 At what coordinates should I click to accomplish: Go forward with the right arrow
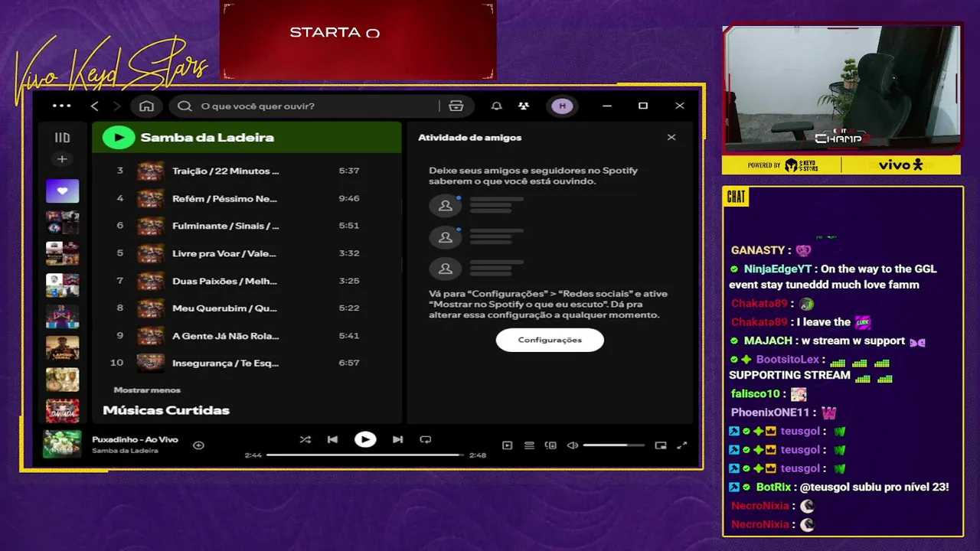[116, 106]
